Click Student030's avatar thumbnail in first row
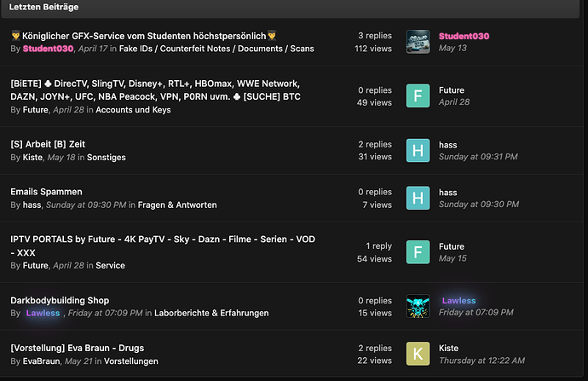Viewport: 588px width, 381px height. tap(418, 43)
